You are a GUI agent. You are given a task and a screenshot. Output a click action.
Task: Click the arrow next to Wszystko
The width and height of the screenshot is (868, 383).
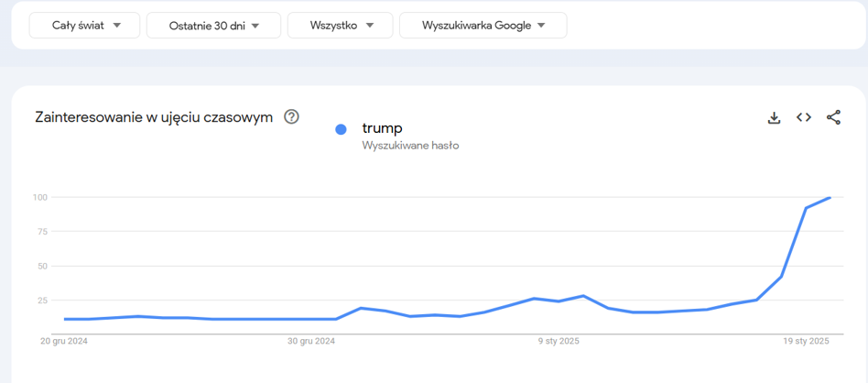click(370, 26)
